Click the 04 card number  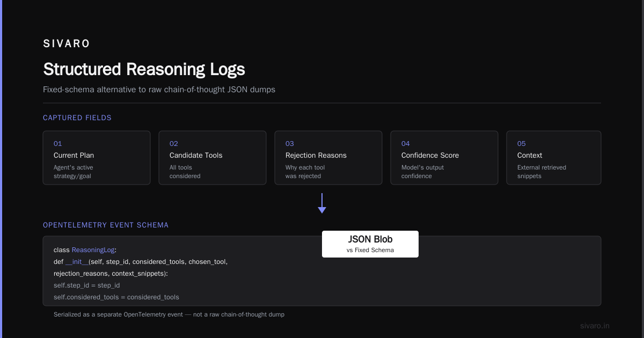[406, 144]
